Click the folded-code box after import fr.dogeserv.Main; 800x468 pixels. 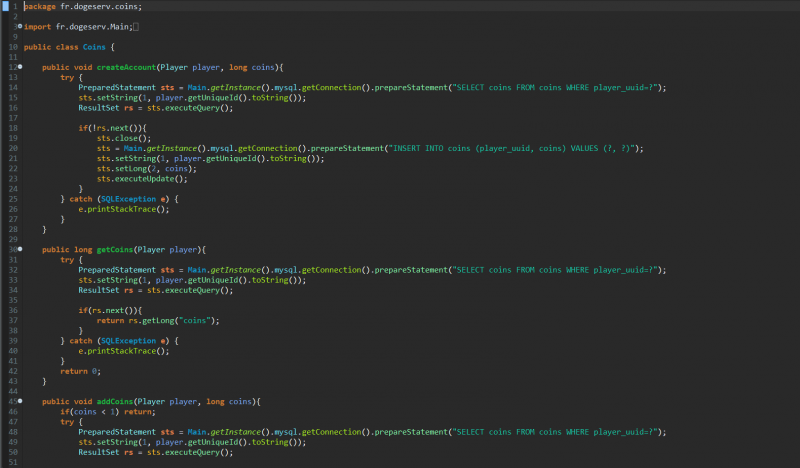tap(136, 27)
